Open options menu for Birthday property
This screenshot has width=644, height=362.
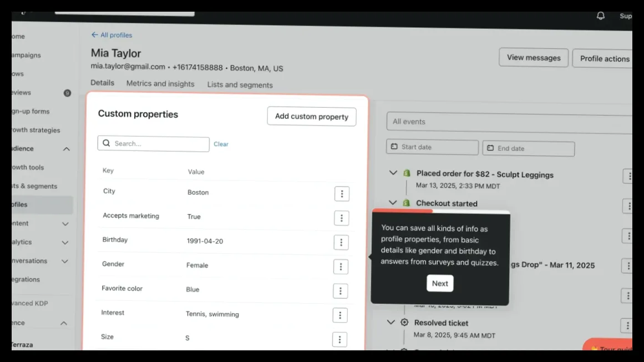click(341, 243)
